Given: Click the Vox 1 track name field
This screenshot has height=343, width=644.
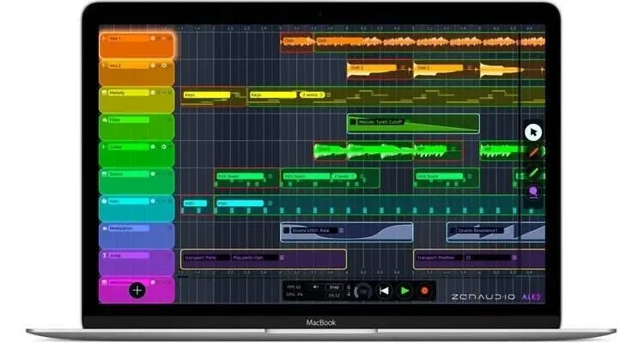Looking at the screenshot, I should pyautogui.click(x=129, y=38).
